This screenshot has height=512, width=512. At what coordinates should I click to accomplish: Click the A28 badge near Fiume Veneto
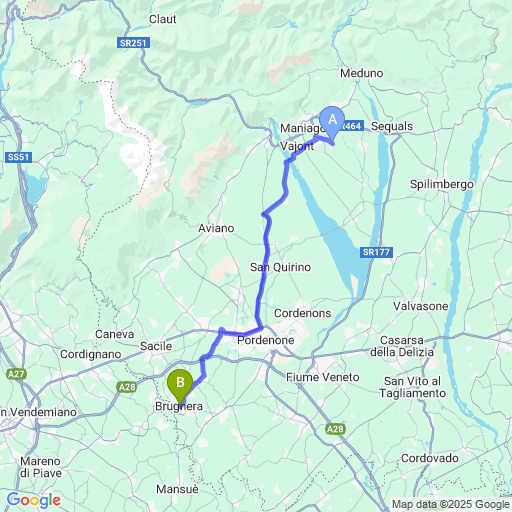[335, 429]
